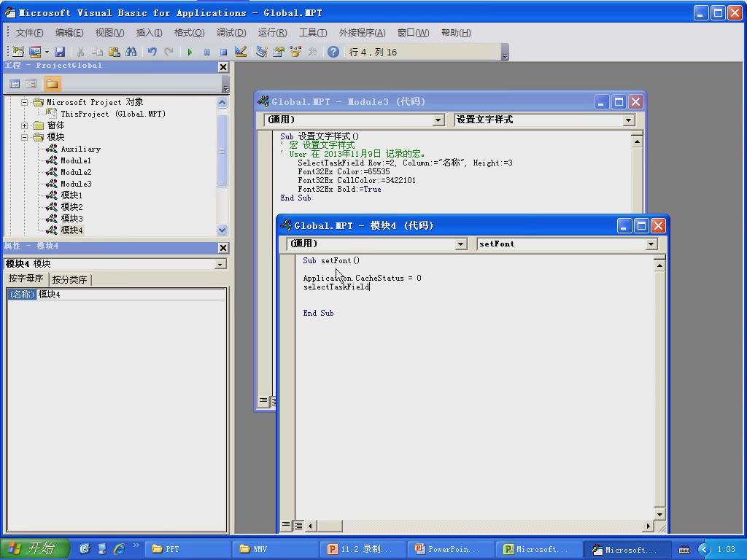The width and height of the screenshot is (747, 560).
Task: Open the 视图(V) menu
Action: [109, 32]
